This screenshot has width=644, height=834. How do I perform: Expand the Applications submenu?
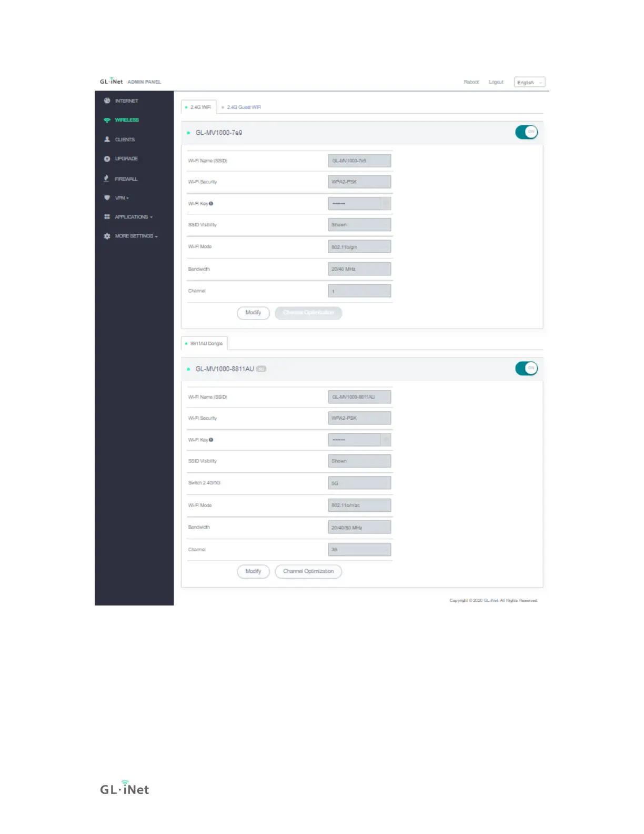point(134,217)
